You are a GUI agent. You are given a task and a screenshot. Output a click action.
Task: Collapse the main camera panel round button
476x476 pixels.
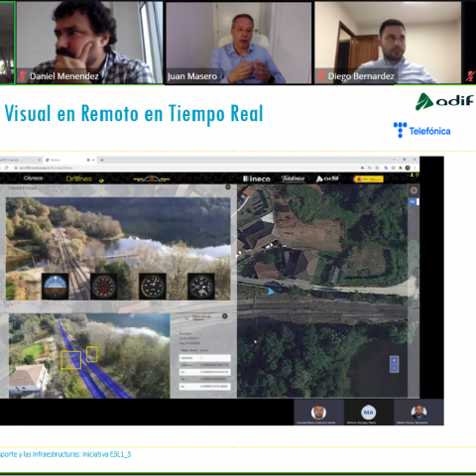[228, 187]
